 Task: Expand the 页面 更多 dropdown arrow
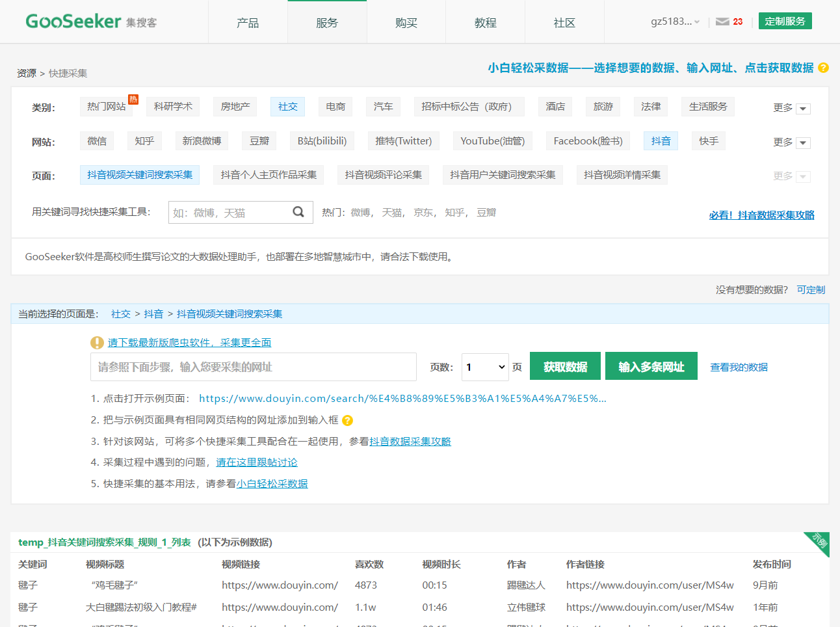tap(804, 176)
